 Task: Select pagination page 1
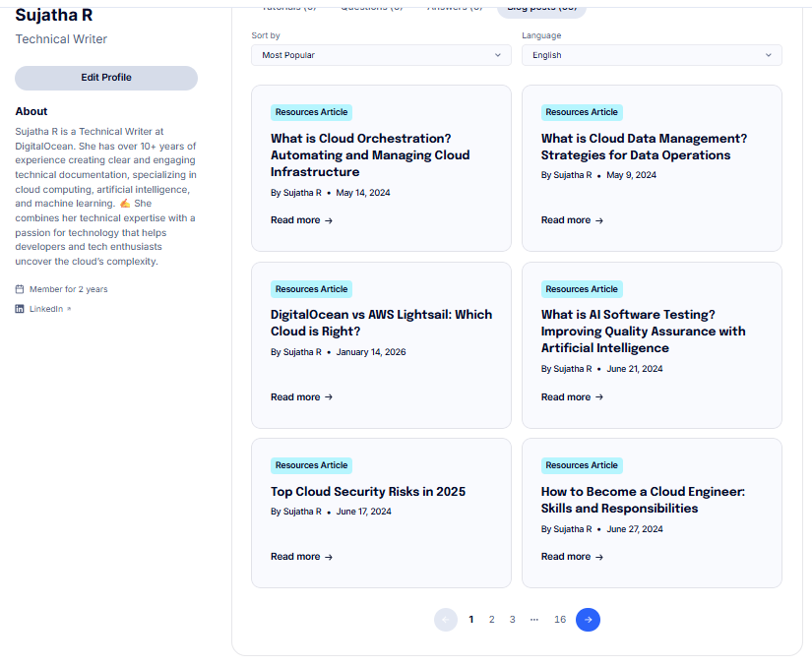471,620
